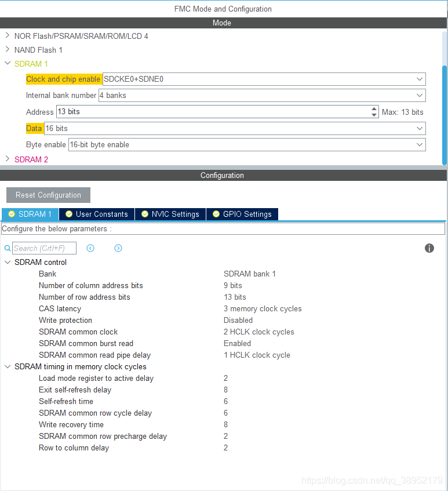This screenshot has width=448, height=491.
Task: Expand NOR Flash/PSRAM/SRAM/ROM/LCD 4 section
Action: coord(8,35)
